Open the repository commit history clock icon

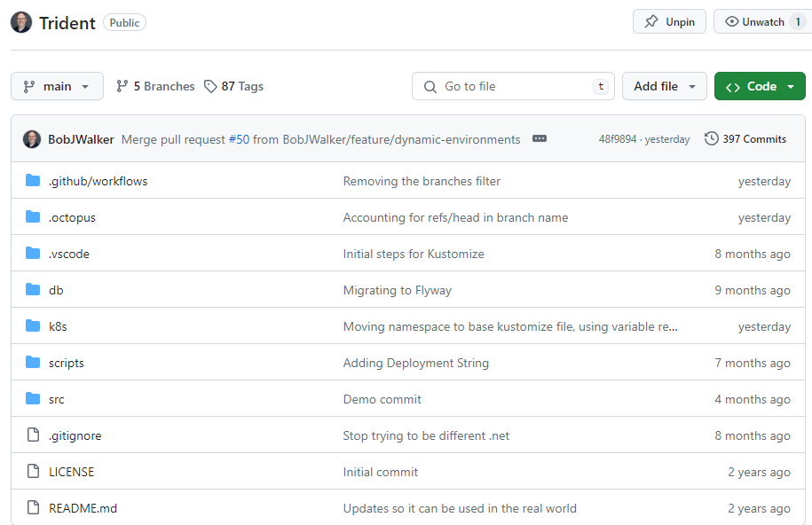[x=711, y=138]
